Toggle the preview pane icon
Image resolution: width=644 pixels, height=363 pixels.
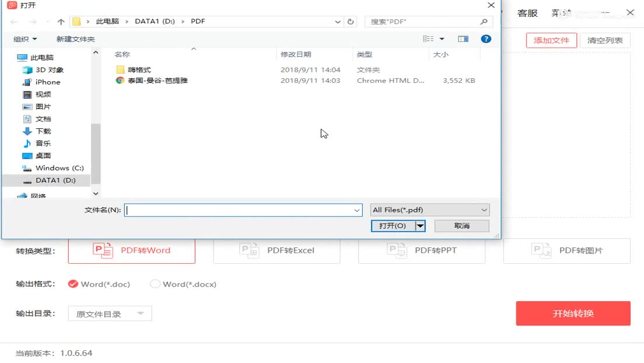pyautogui.click(x=463, y=39)
